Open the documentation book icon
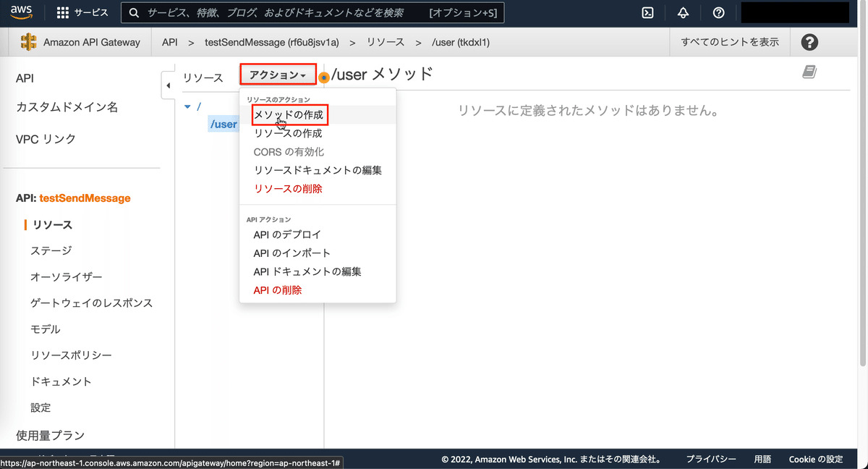The image size is (868, 469). 809,72
